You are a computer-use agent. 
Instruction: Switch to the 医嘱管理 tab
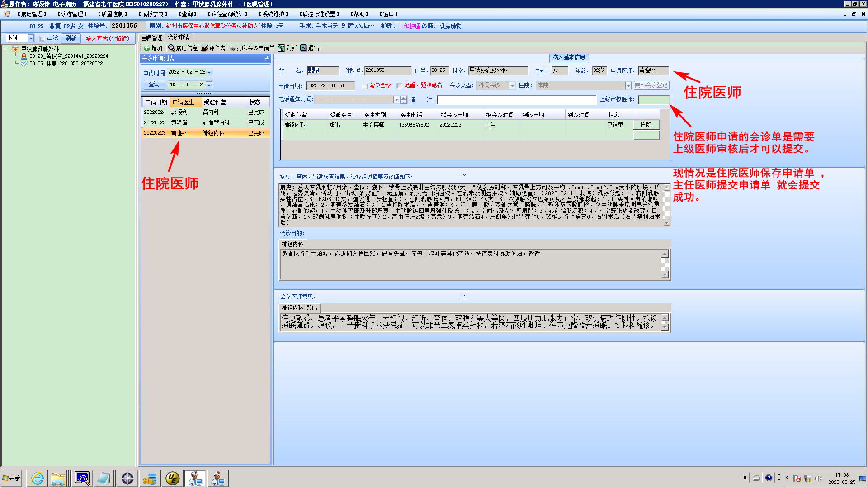click(151, 38)
